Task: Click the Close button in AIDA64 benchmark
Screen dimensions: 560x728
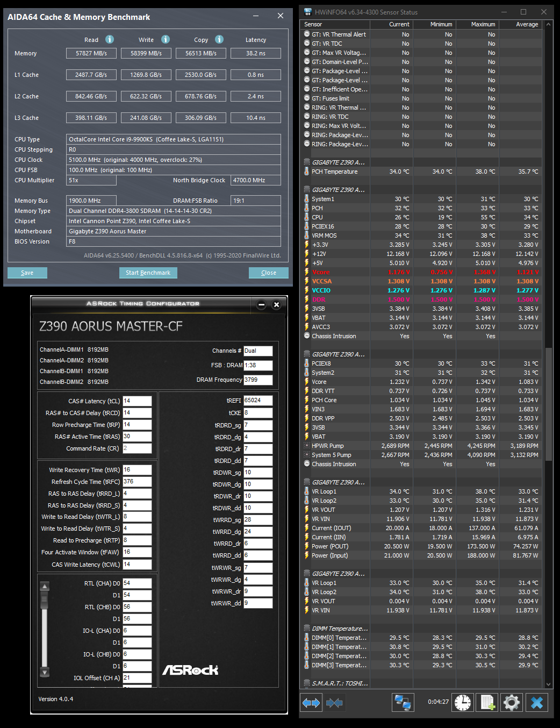Action: 269,273
